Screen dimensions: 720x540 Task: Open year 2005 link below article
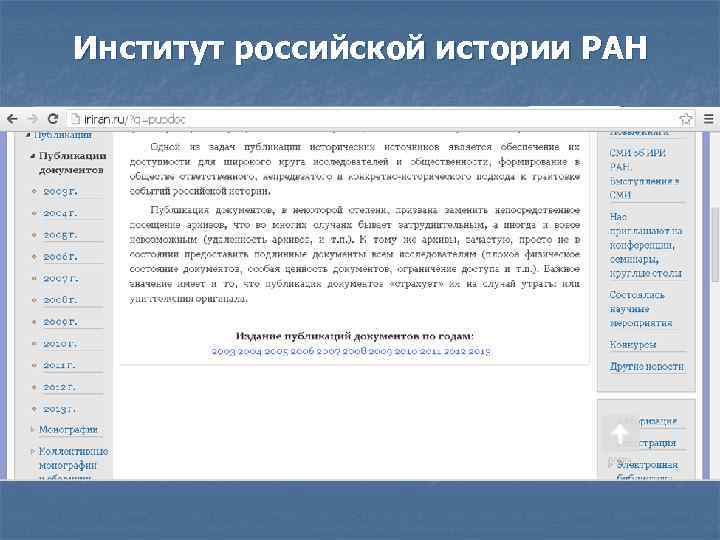pyautogui.click(x=276, y=351)
